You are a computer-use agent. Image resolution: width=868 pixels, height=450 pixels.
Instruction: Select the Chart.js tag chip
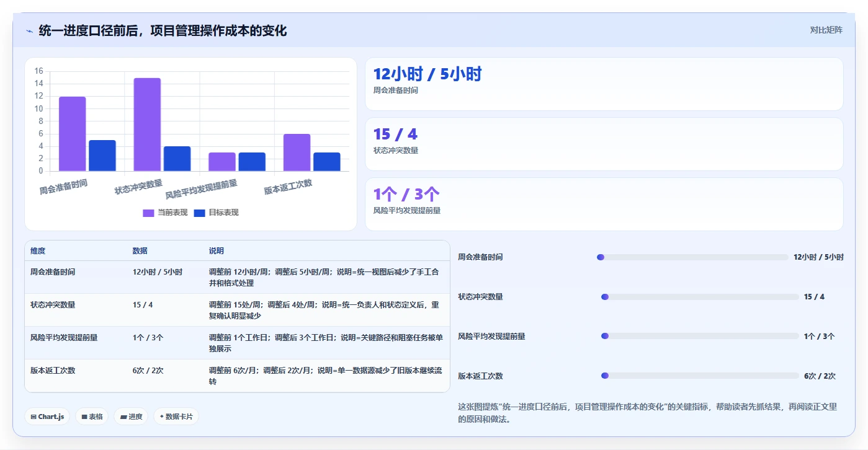pyautogui.click(x=47, y=417)
